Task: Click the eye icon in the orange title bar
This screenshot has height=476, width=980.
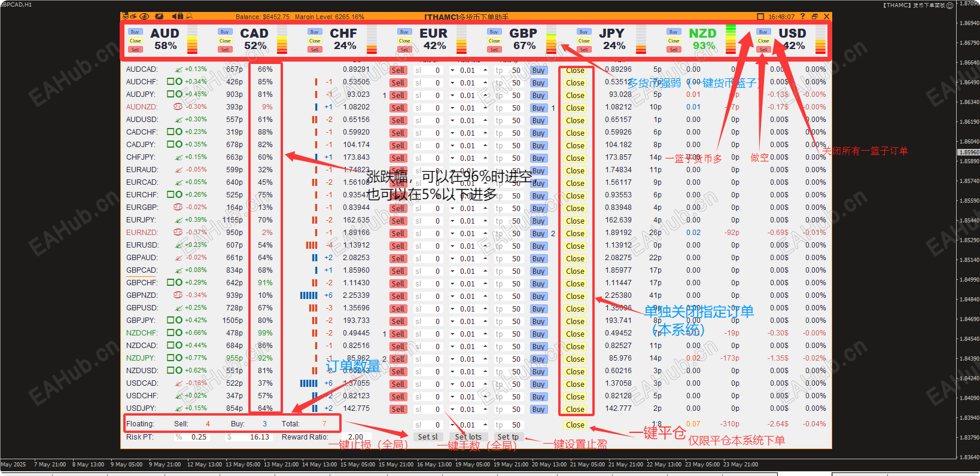Action: (144, 17)
